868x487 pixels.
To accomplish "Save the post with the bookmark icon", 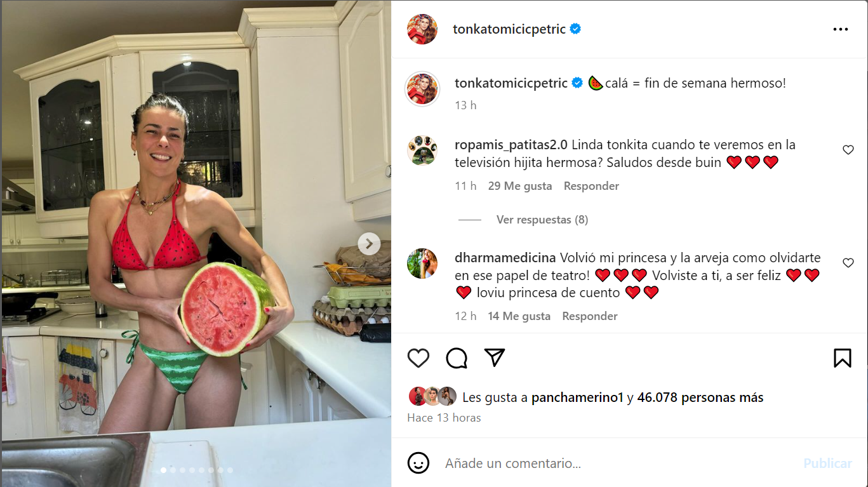I will pos(842,358).
